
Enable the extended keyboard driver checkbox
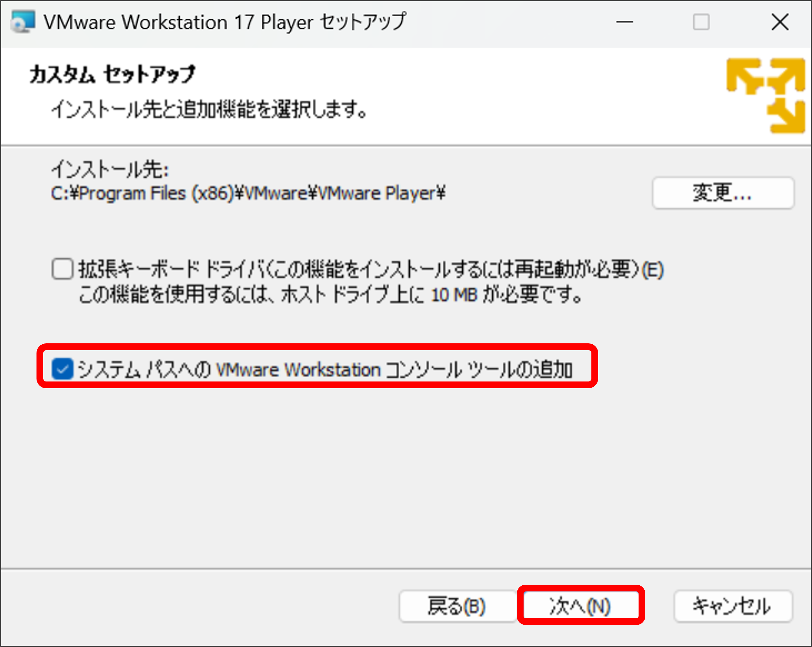63,268
